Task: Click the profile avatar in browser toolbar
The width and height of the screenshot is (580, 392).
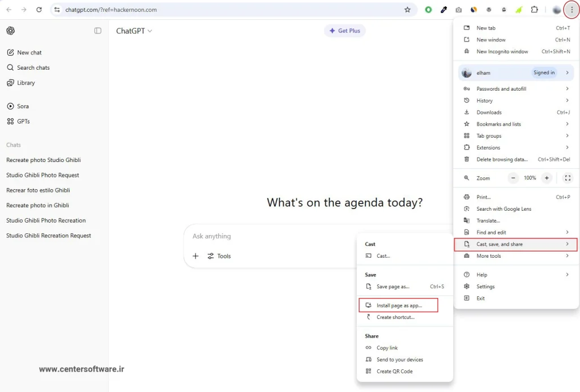Action: [556, 10]
